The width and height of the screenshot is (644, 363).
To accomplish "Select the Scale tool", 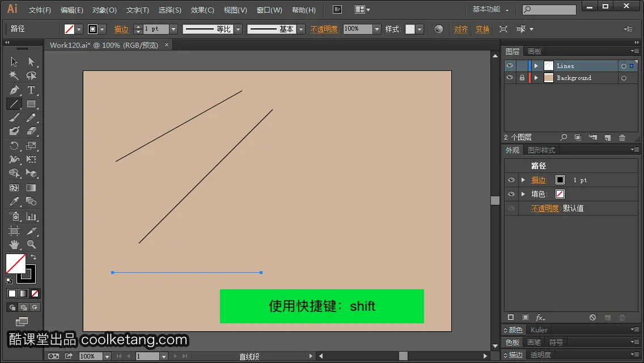I will (31, 146).
